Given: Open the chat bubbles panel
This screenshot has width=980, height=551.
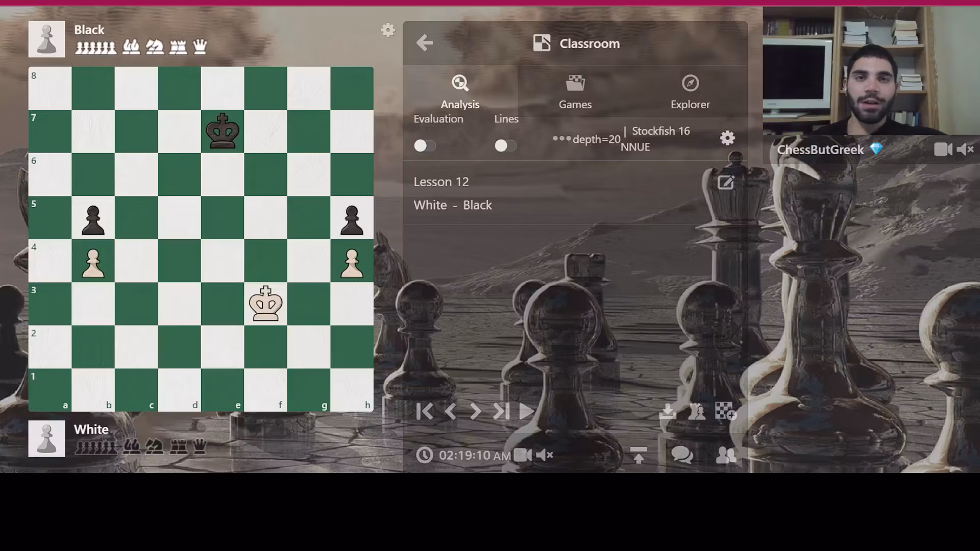Looking at the screenshot, I should [x=682, y=455].
